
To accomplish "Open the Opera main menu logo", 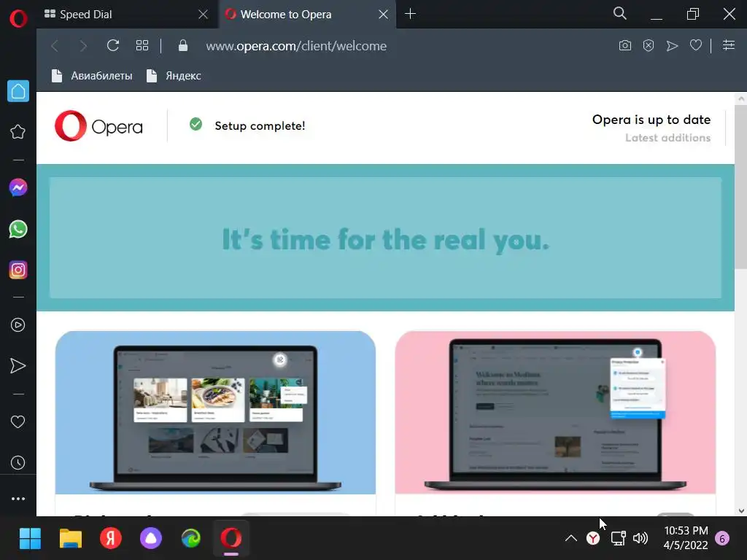I will pos(18,19).
